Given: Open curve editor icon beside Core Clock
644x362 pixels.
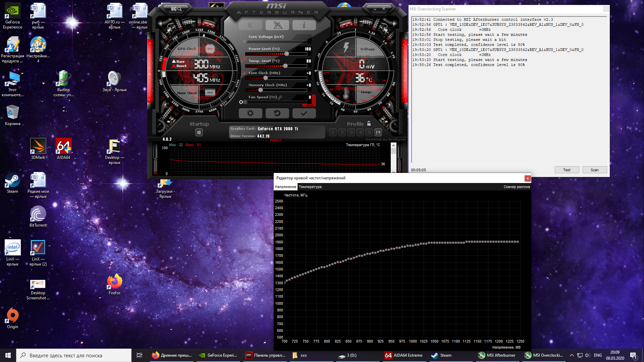Looking at the screenshot, I should 244,73.
